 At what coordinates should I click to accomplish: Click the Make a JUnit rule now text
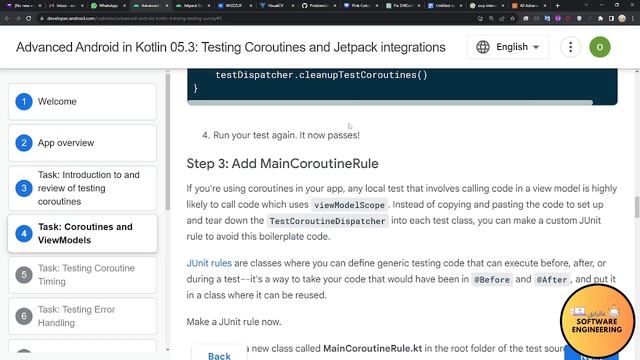[234, 322]
